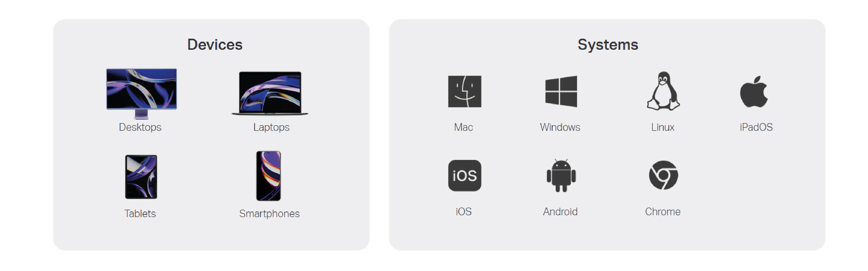Screen dimensions: 868x271
Task: Click the Laptops device image
Action: click(x=270, y=93)
